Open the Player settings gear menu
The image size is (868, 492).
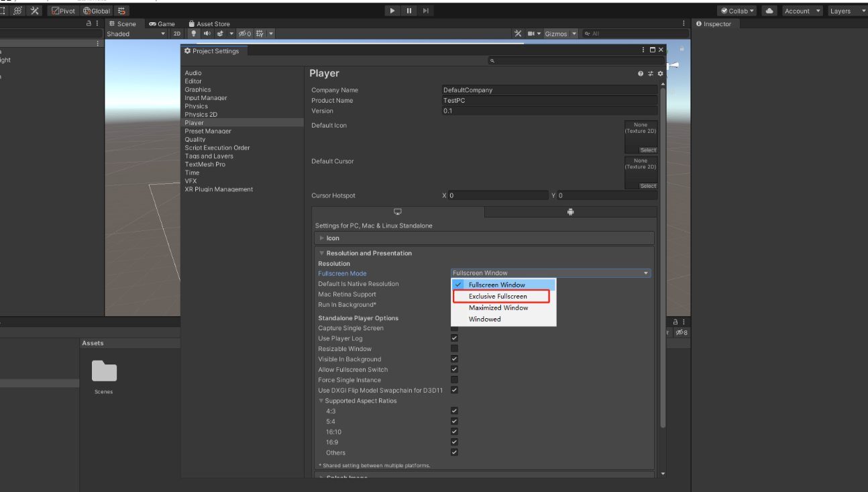point(660,74)
